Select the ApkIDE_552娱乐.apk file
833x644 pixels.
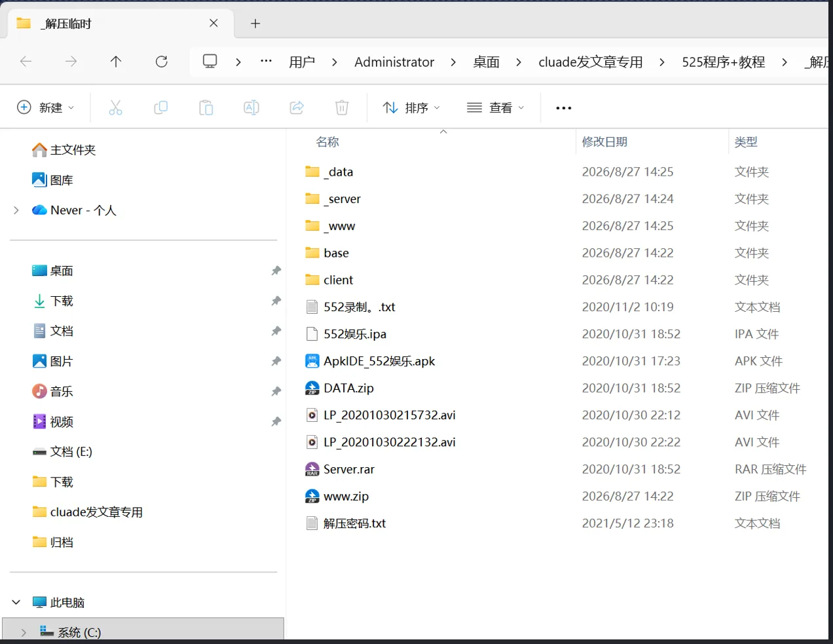click(x=370, y=361)
